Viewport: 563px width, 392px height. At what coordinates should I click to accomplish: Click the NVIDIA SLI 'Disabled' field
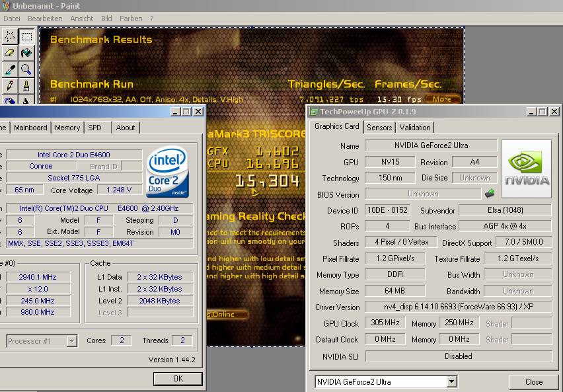[459, 356]
